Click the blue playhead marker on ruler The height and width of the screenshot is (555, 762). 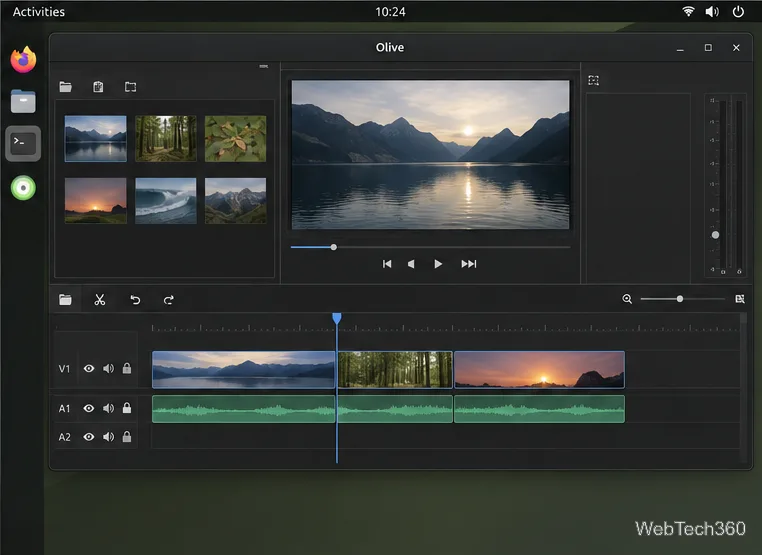pos(337,318)
